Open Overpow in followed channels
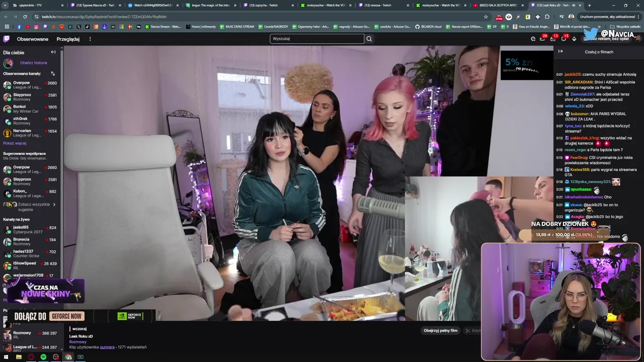Screen dimensions: 644x362 pyautogui.click(x=30, y=85)
